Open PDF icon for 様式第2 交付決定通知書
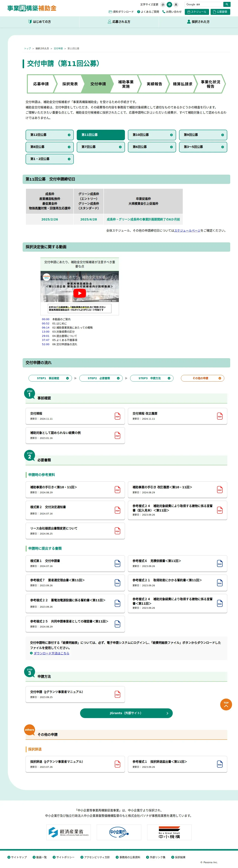Screen dimensions: 238x868 118,510
